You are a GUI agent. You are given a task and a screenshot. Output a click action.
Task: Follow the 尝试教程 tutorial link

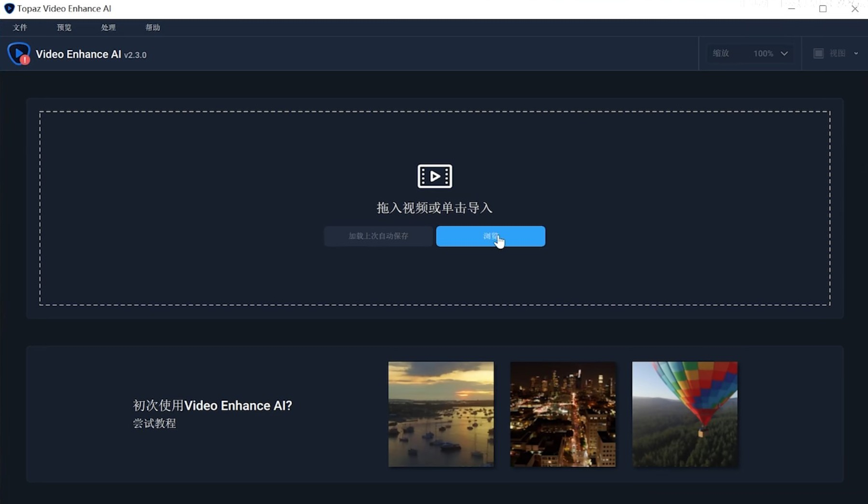(154, 423)
